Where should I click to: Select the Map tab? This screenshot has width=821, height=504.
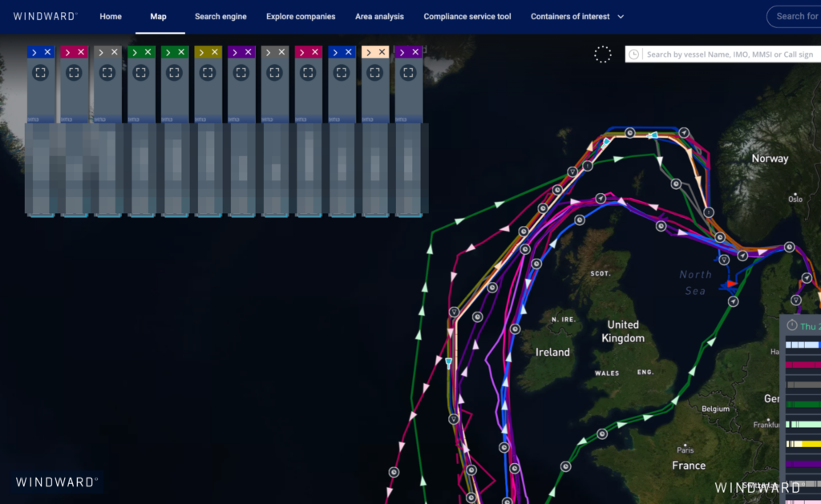point(158,17)
